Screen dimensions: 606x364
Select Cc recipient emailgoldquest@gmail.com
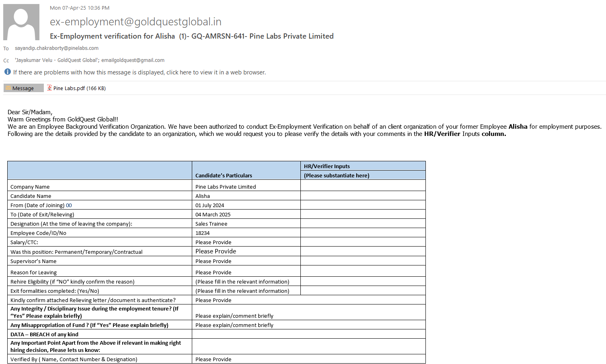(133, 60)
